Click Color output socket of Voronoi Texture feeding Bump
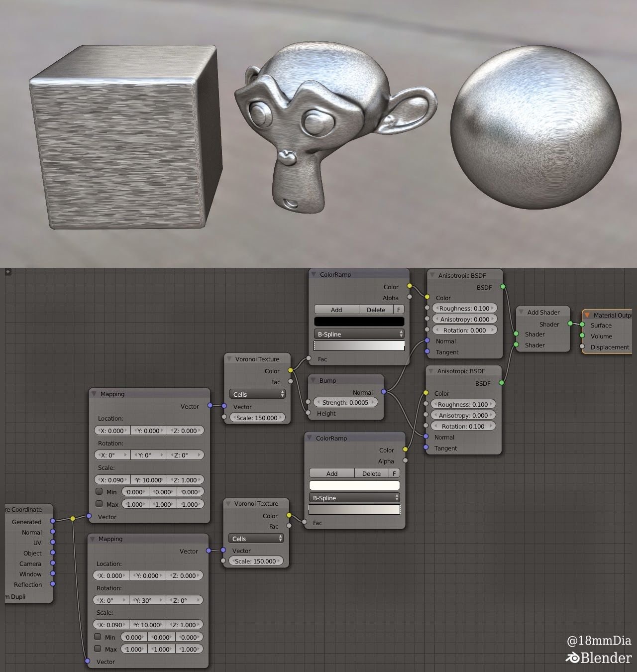 290,370
